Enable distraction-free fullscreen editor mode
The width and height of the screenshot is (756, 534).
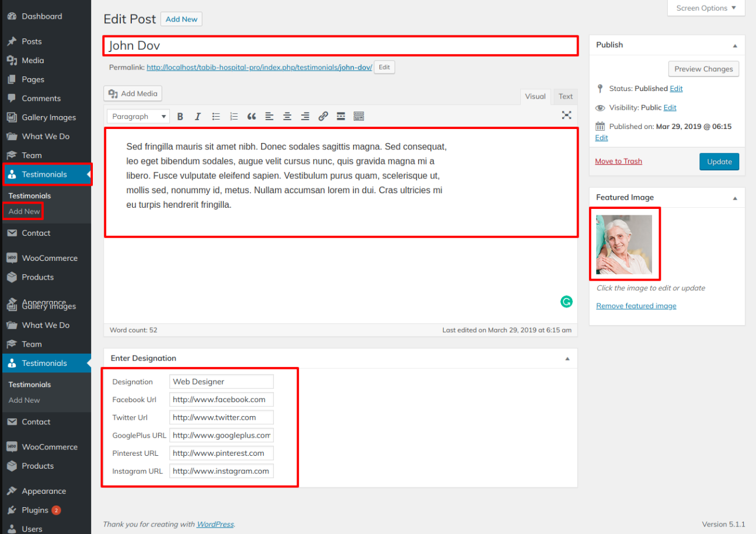click(x=566, y=116)
